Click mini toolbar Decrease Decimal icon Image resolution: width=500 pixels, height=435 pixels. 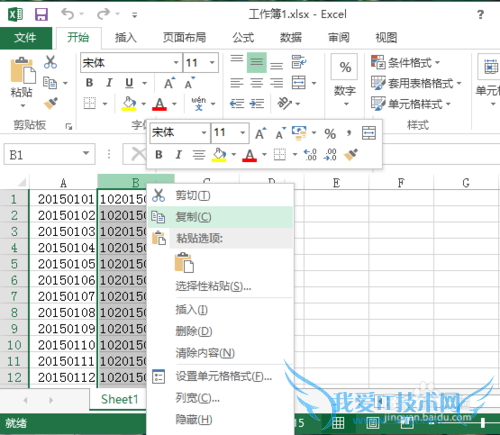pyautogui.click(x=330, y=155)
